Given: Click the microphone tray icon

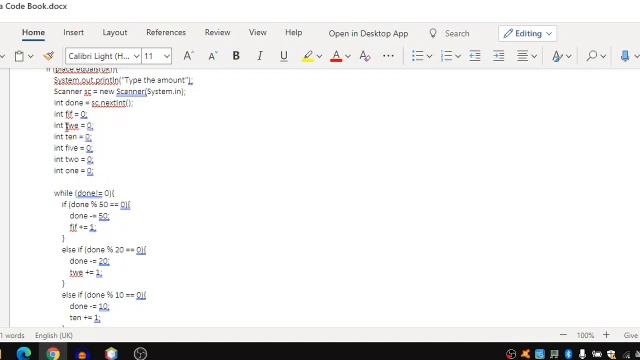Looking at the screenshot, I should pos(582,354).
